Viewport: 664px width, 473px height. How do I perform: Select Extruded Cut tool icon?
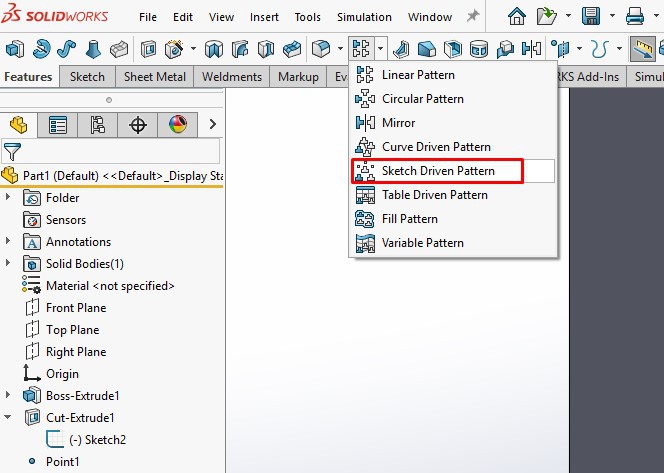click(x=148, y=49)
